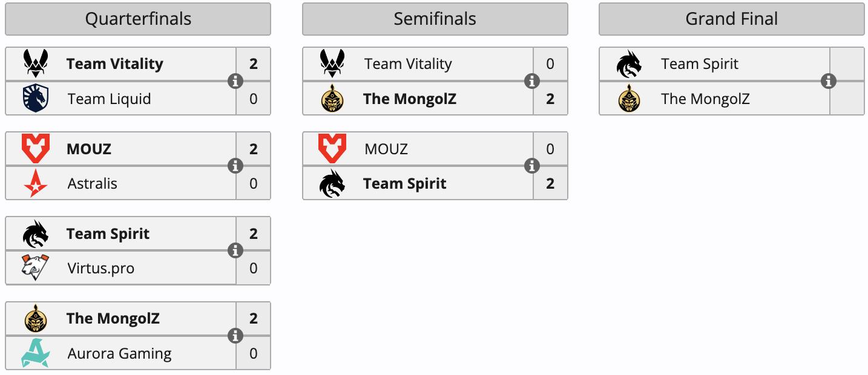Select the Grand Final column header
868x375 pixels.
click(x=731, y=19)
